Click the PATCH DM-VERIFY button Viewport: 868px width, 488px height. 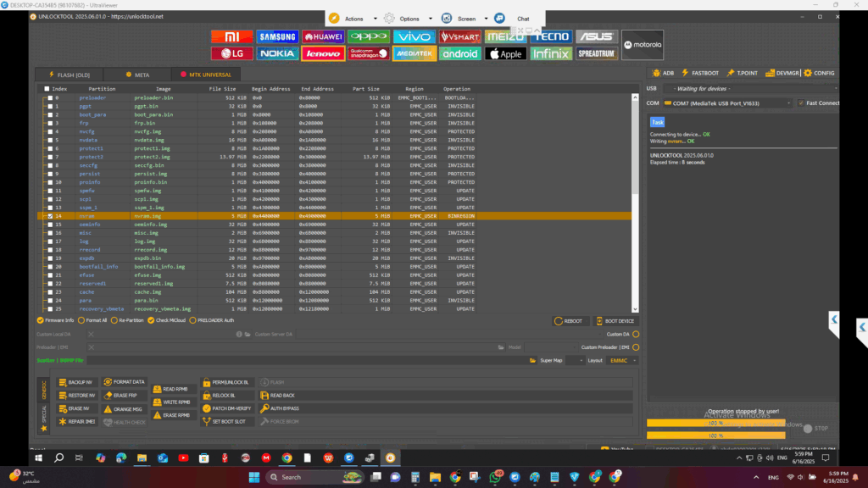(227, 408)
